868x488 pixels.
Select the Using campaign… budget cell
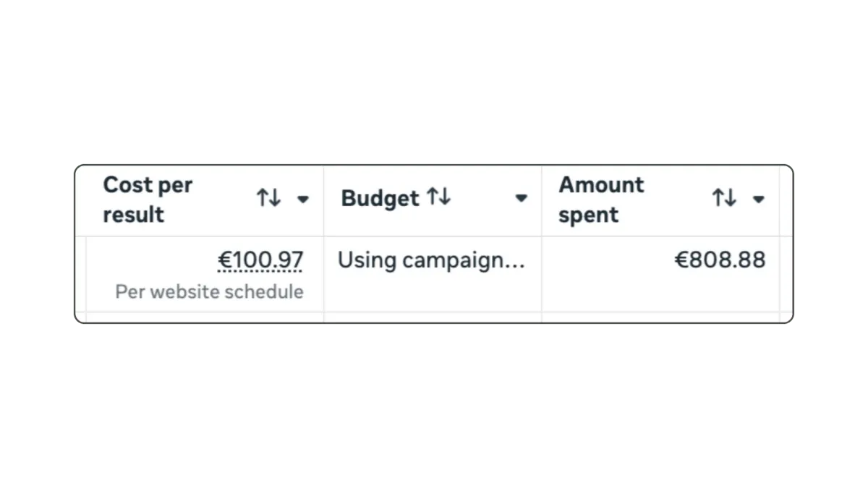coord(431,260)
